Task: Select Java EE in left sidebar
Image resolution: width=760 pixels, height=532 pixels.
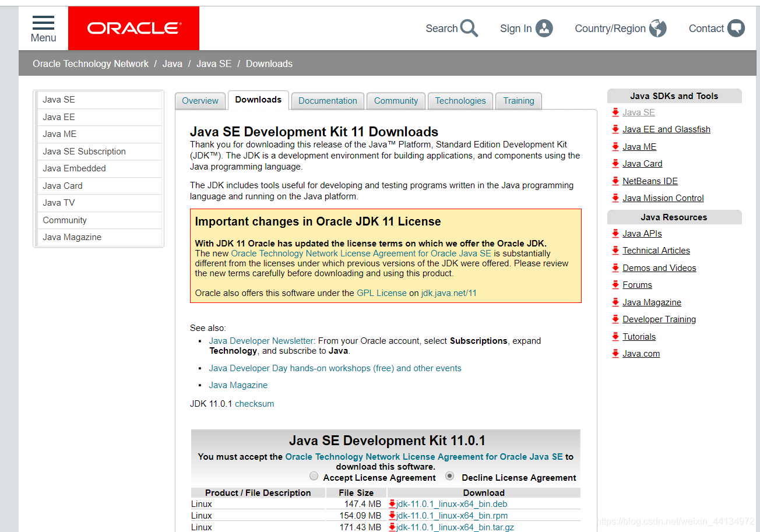Action: click(x=98, y=117)
